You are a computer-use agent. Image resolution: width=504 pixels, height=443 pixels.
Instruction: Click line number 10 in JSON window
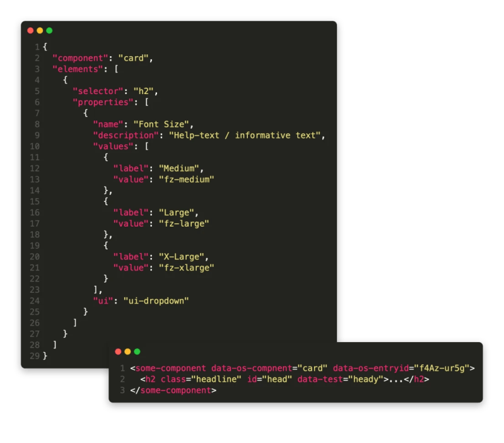pos(35,146)
